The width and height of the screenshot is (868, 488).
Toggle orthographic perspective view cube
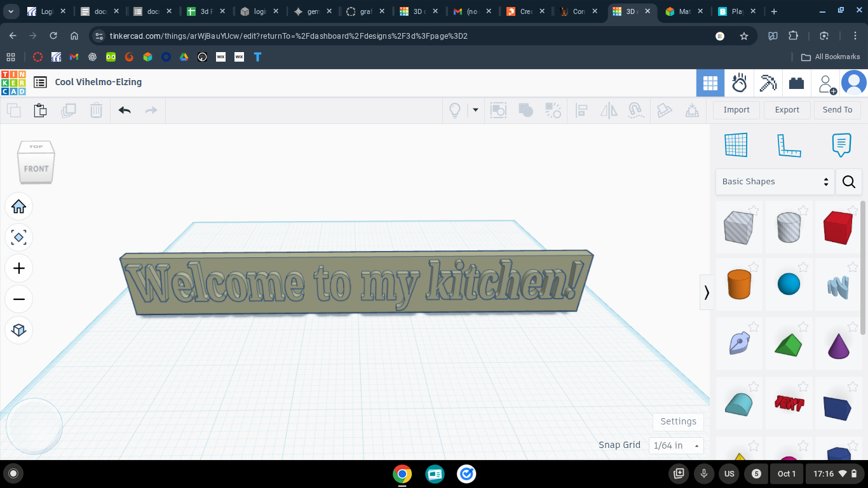coord(19,330)
